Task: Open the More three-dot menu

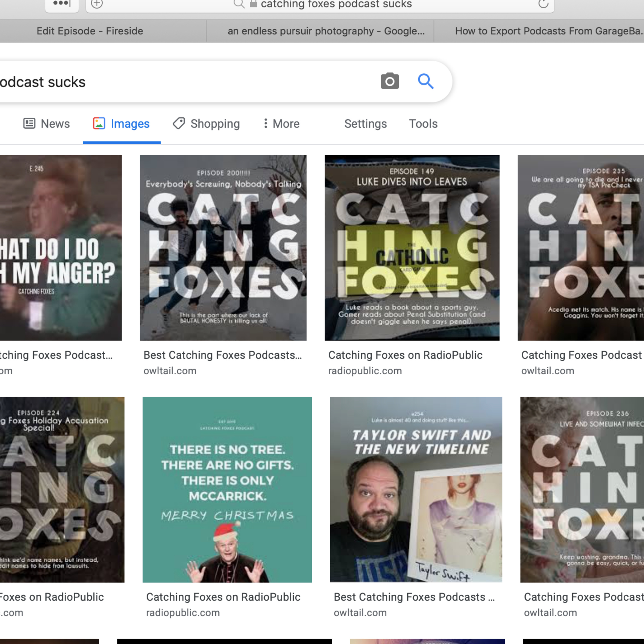Action: pyautogui.click(x=282, y=124)
